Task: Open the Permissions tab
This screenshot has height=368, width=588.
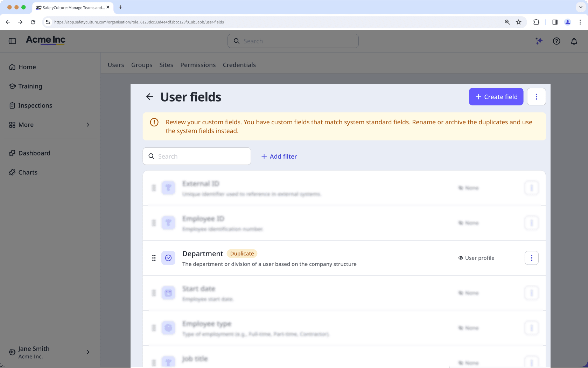Action: point(198,65)
